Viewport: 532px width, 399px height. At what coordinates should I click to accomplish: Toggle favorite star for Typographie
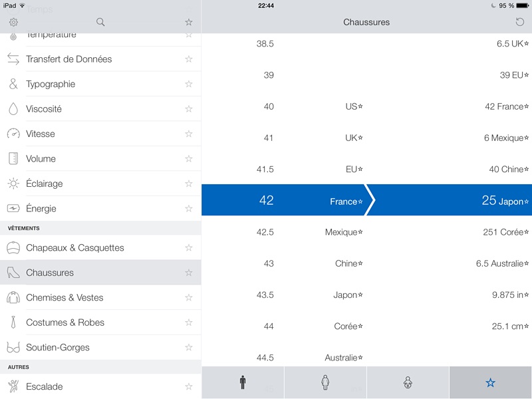click(189, 84)
